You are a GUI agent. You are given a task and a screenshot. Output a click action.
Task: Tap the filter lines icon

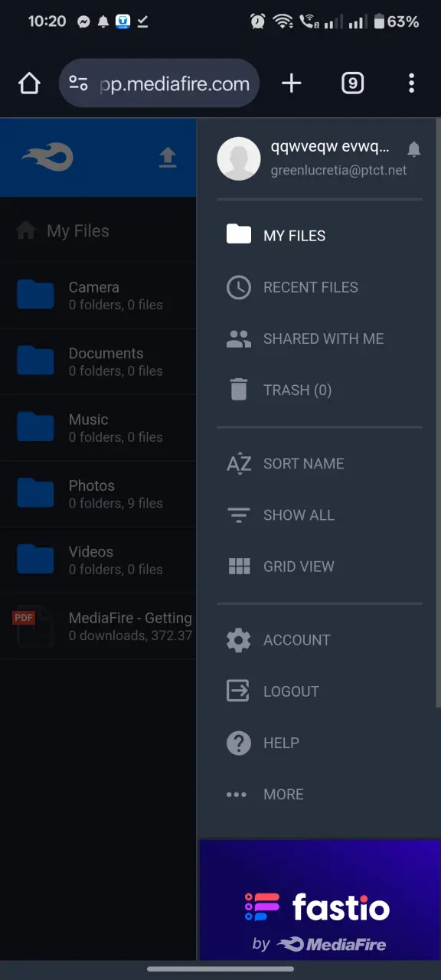(239, 514)
